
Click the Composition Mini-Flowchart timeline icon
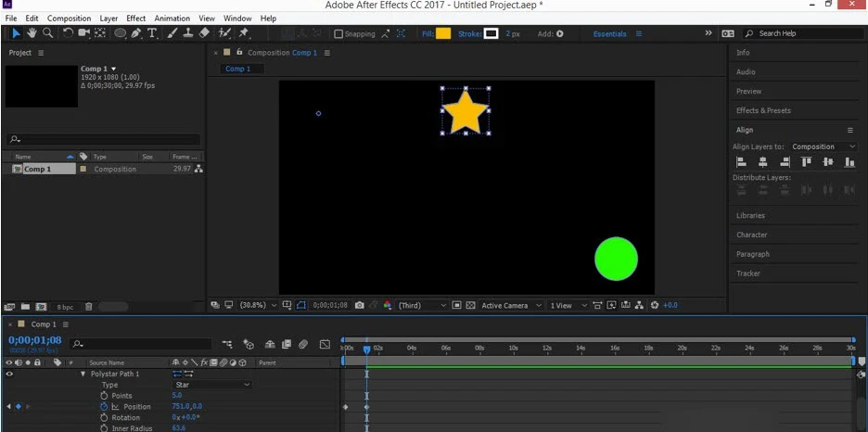tap(227, 344)
